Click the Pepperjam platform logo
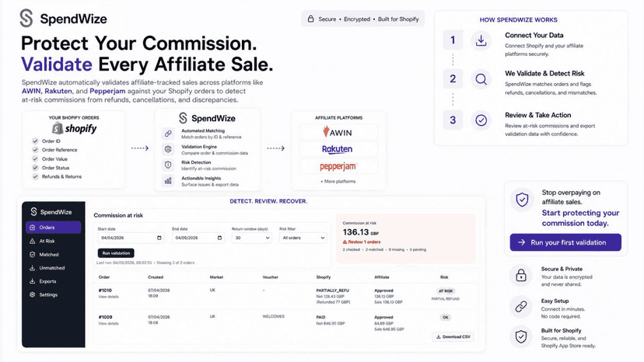 pyautogui.click(x=338, y=166)
